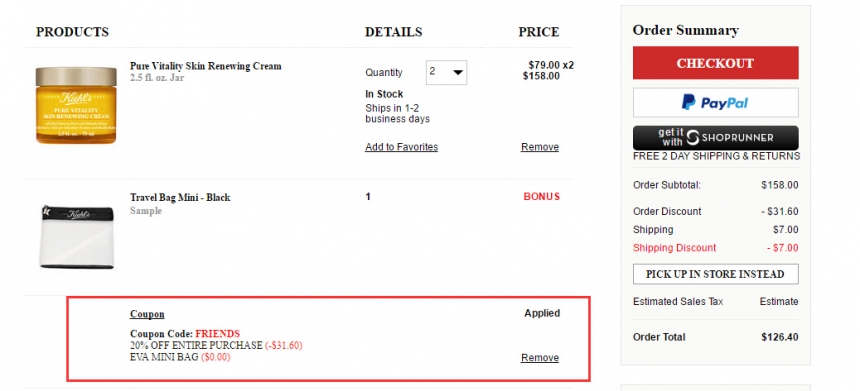Click the red CHECKOUT button
Viewport: 860px width, 391px height.
715,63
